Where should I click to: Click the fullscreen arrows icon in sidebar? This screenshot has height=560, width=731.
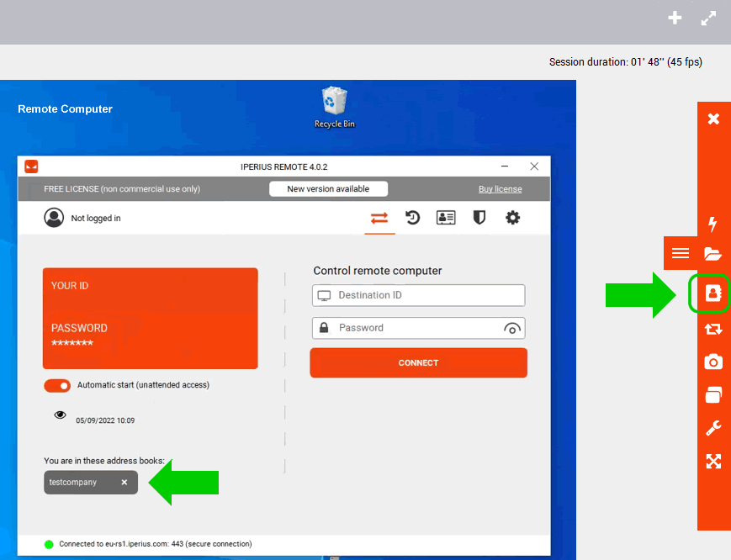[x=713, y=462]
